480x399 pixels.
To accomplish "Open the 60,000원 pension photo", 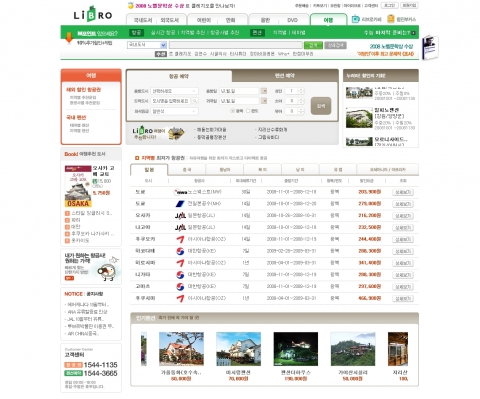I will pos(181,349).
